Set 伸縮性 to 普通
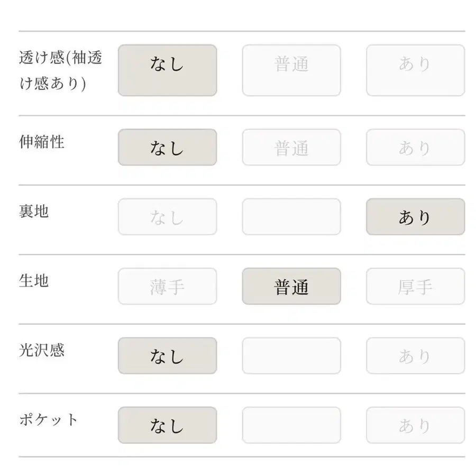This screenshot has height=476, width=476. [291, 148]
